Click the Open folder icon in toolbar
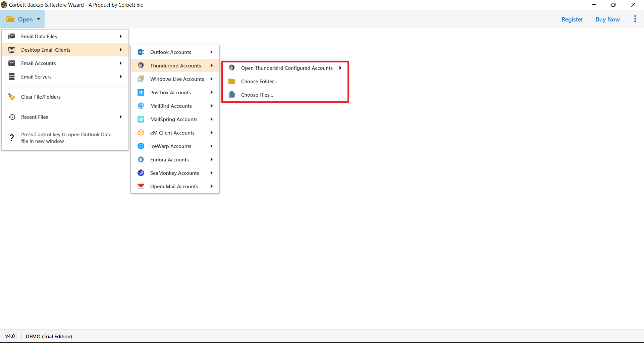The image size is (644, 343). tap(10, 19)
